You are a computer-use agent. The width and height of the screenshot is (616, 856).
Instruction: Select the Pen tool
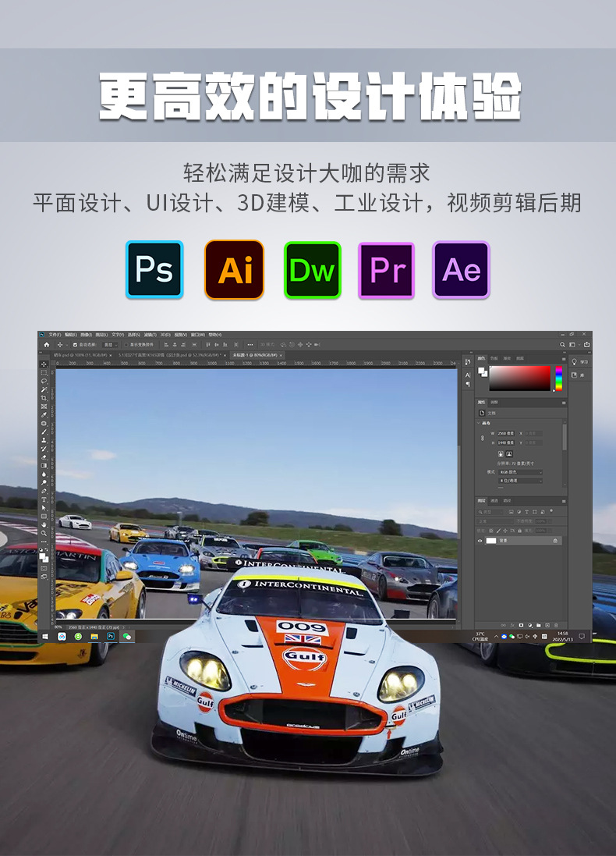44,492
